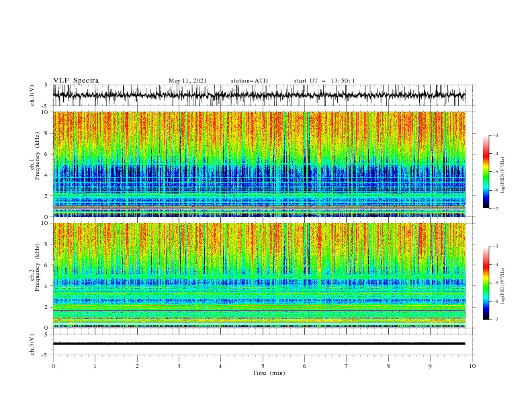Viewport: 532px width, 411px height.
Task: Click the flat ch.3 voltage trace
Action: [x=259, y=344]
